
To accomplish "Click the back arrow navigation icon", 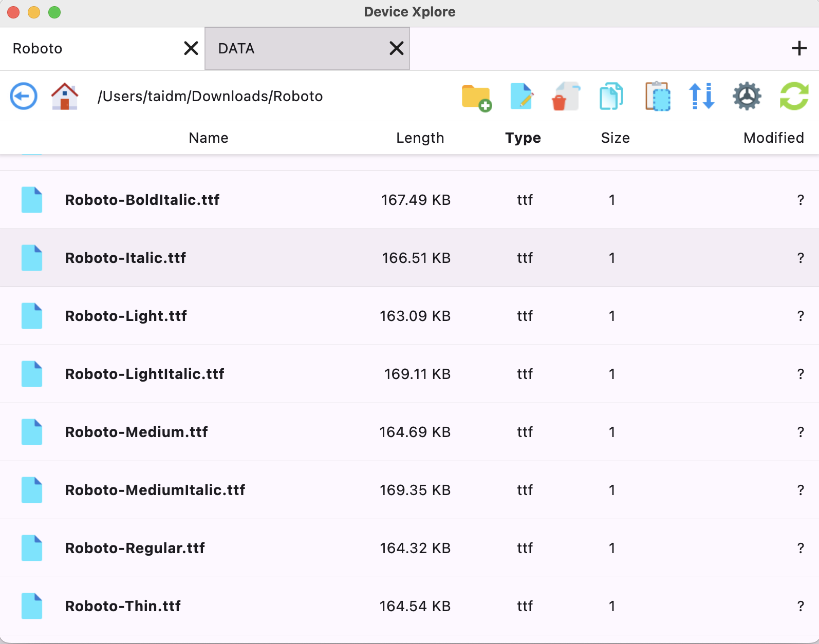I will coord(24,96).
